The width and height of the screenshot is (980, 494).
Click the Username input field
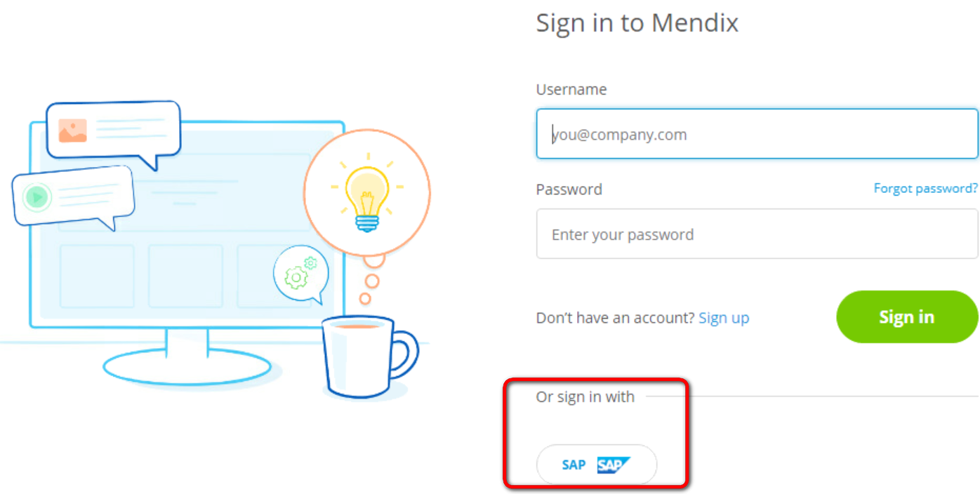click(x=757, y=133)
